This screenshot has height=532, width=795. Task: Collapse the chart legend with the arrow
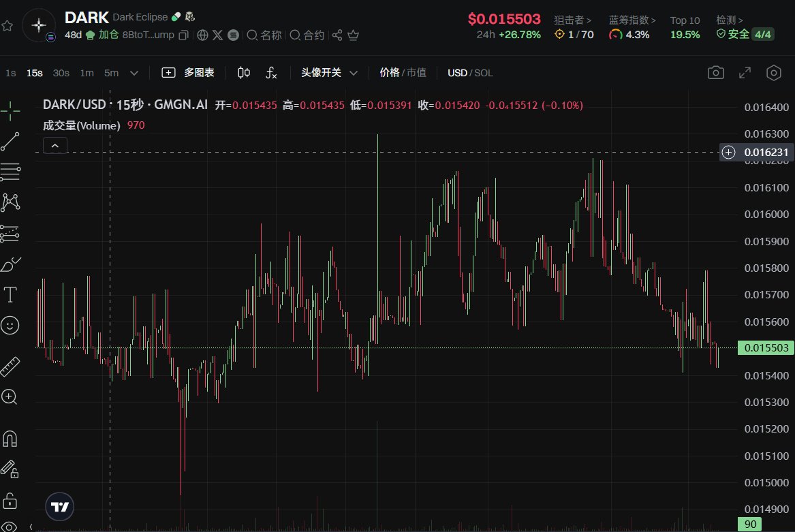coord(55,146)
